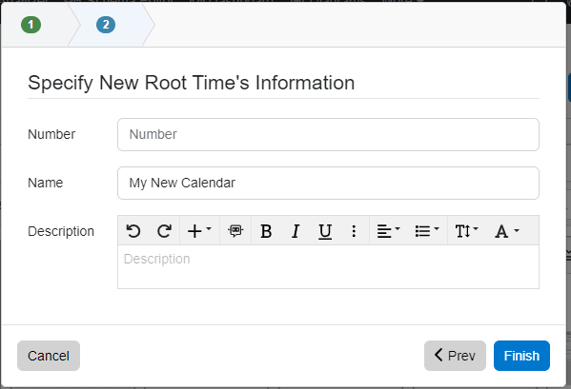Toggle bold formatting
This screenshot has height=389, width=571.
pyautogui.click(x=266, y=231)
